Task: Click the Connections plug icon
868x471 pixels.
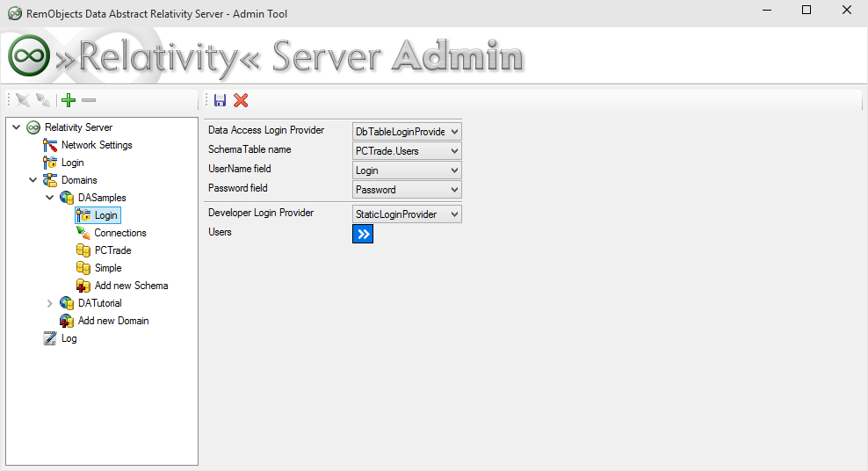Action: [x=83, y=233]
